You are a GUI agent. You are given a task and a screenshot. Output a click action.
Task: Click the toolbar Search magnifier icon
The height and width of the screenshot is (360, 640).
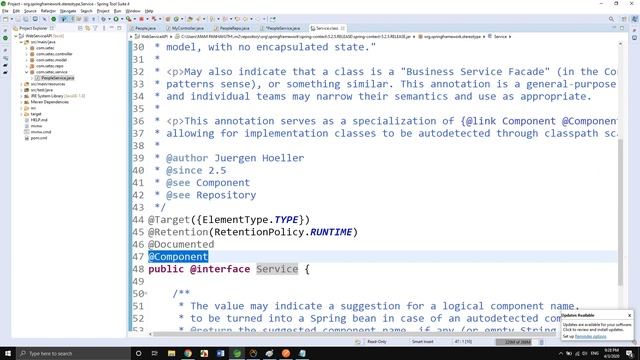pos(611,19)
